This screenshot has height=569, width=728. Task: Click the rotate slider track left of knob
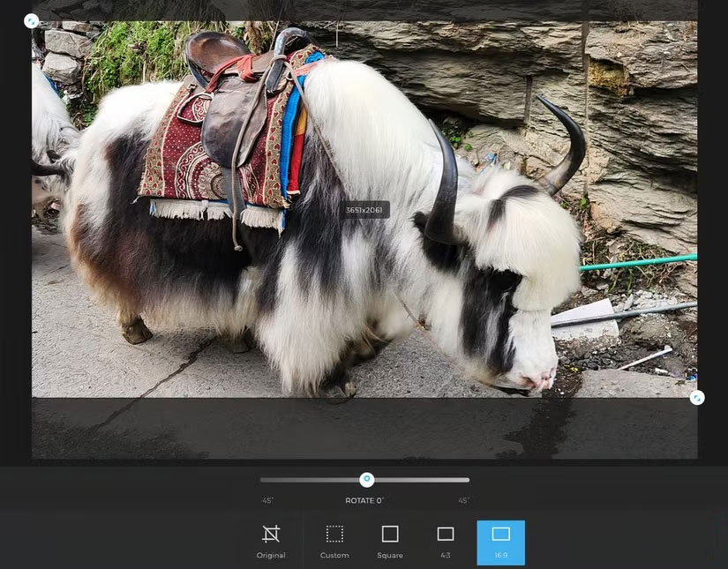click(x=309, y=480)
